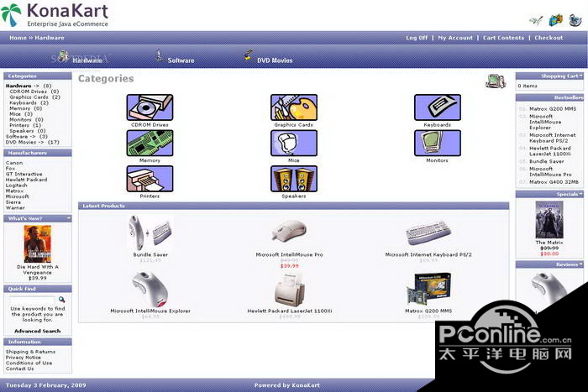Switch to the Hardware tab
Image resolution: width=588 pixels, height=392 pixels.
click(x=87, y=60)
